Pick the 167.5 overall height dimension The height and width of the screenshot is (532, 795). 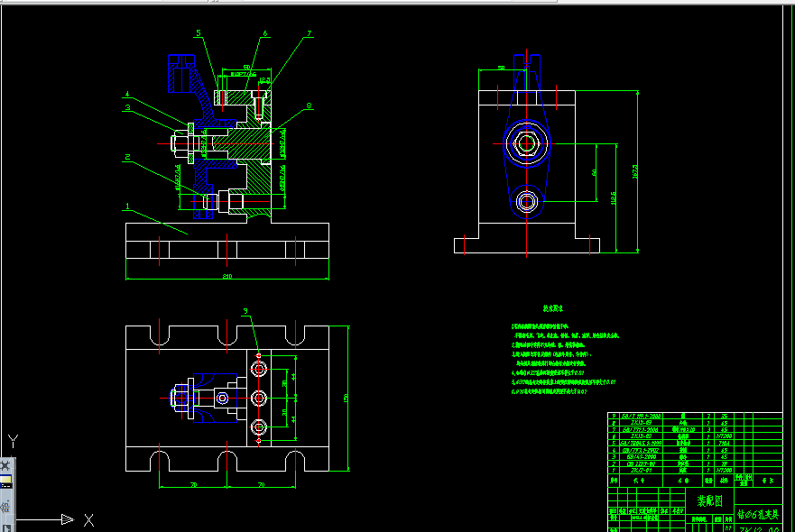click(x=634, y=171)
